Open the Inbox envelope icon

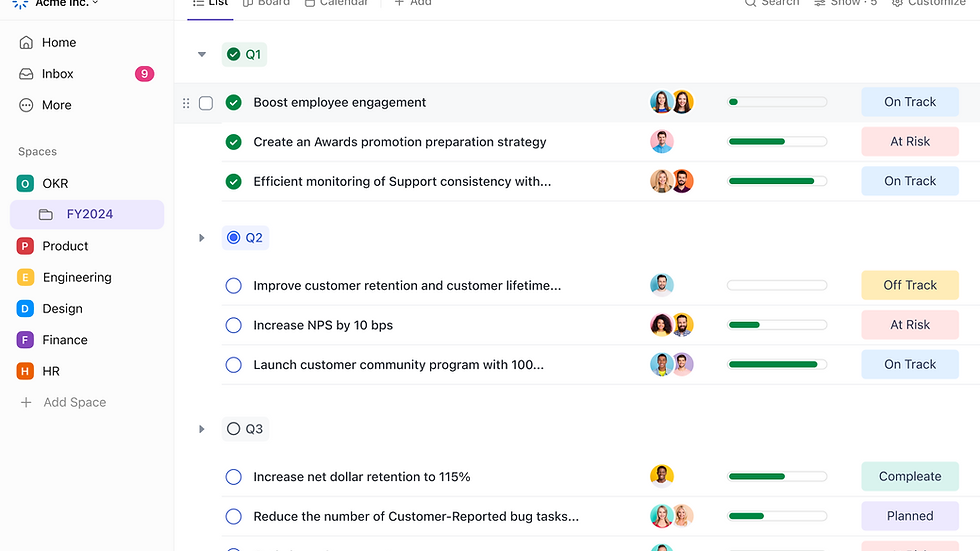tap(26, 74)
